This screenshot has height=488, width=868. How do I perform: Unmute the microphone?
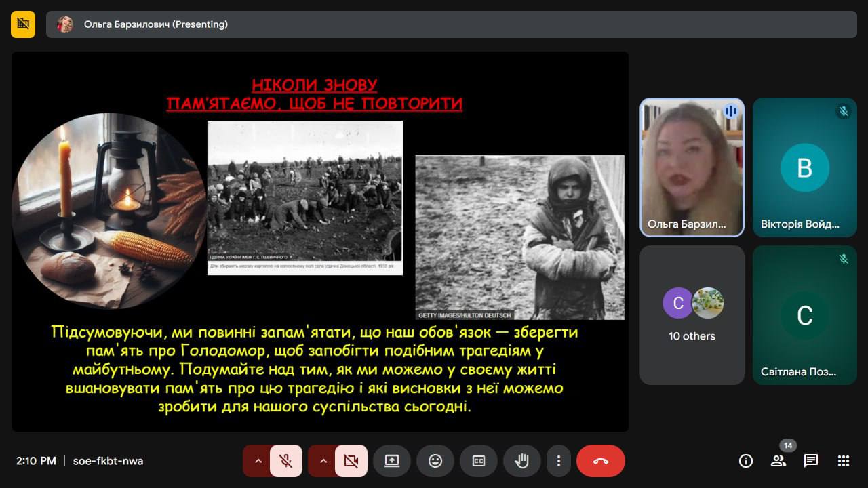click(x=286, y=461)
